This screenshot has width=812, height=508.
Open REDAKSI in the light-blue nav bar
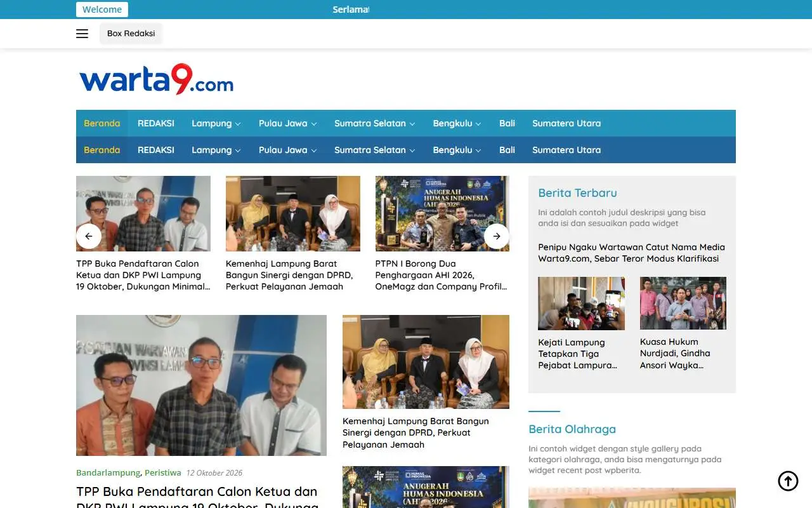[x=156, y=123]
